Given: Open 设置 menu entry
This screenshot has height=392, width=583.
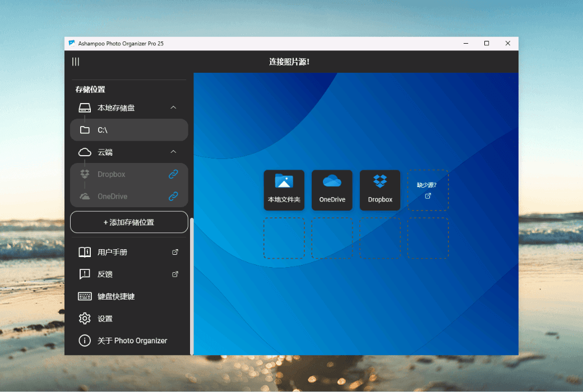Looking at the screenshot, I should [x=129, y=319].
